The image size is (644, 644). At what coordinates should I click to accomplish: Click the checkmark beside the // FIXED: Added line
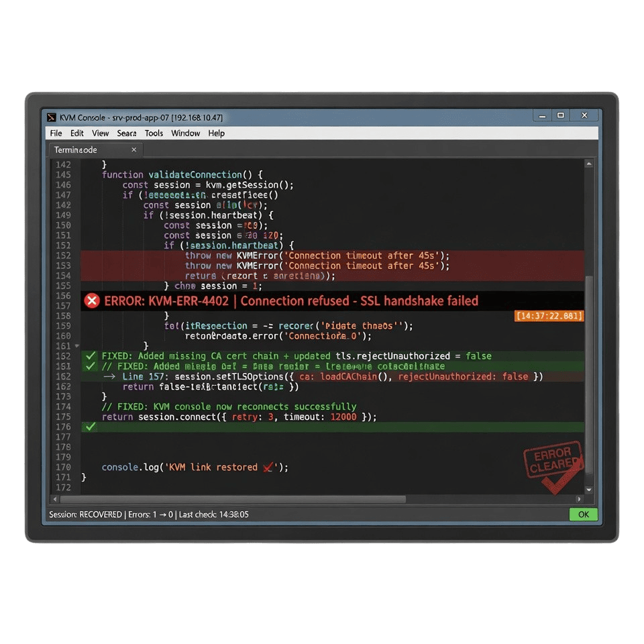pos(91,366)
